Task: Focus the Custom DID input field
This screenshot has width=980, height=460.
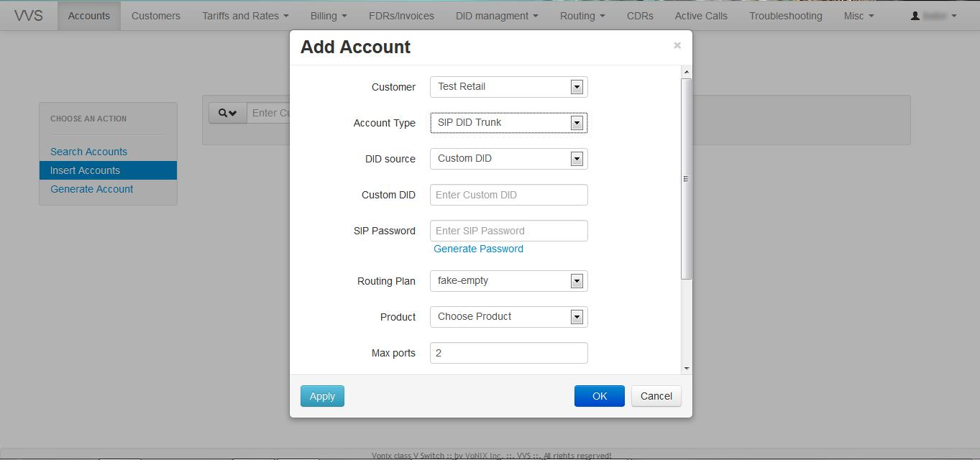Action: click(x=508, y=195)
